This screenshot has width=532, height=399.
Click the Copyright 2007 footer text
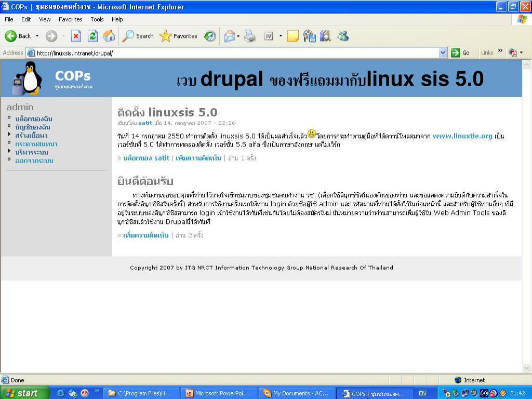(x=262, y=268)
